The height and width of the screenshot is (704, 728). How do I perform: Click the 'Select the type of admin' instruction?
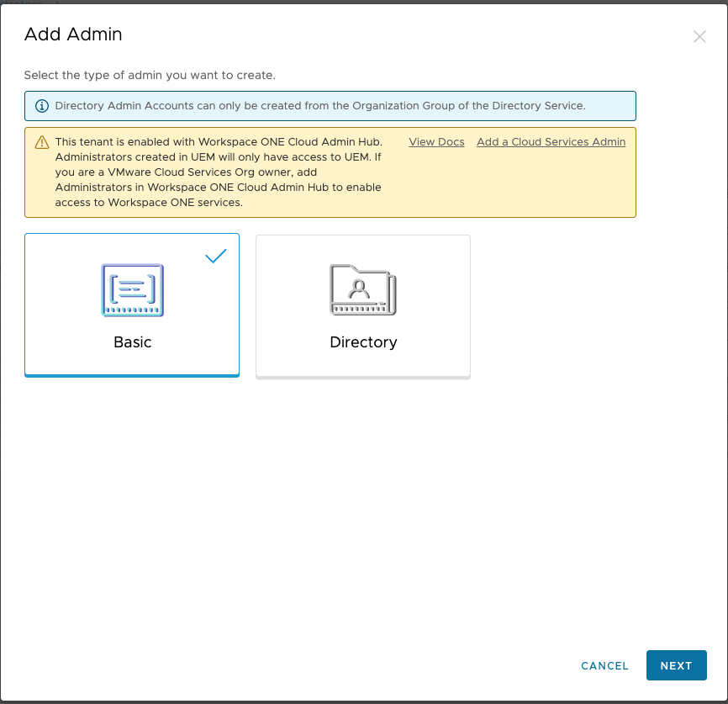pyautogui.click(x=150, y=76)
